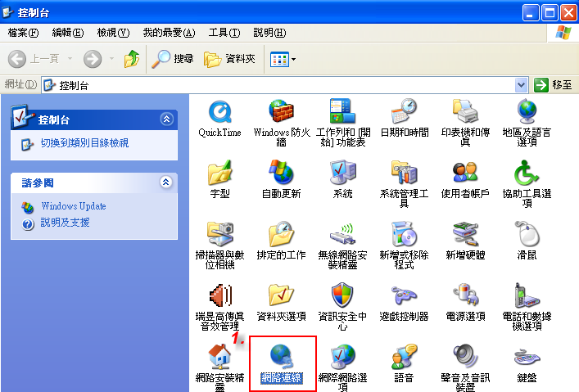Open the 滑鼠 mouse settings icon
579x392 pixels.
pos(527,234)
